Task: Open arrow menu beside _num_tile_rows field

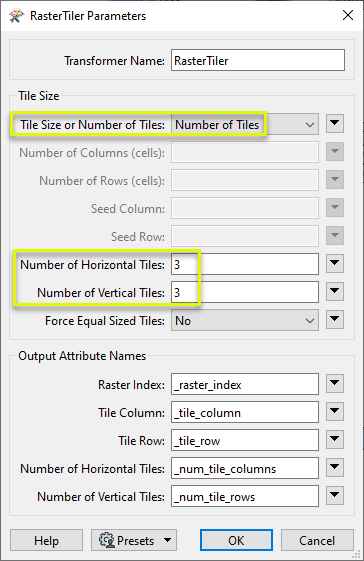Action: (x=335, y=496)
